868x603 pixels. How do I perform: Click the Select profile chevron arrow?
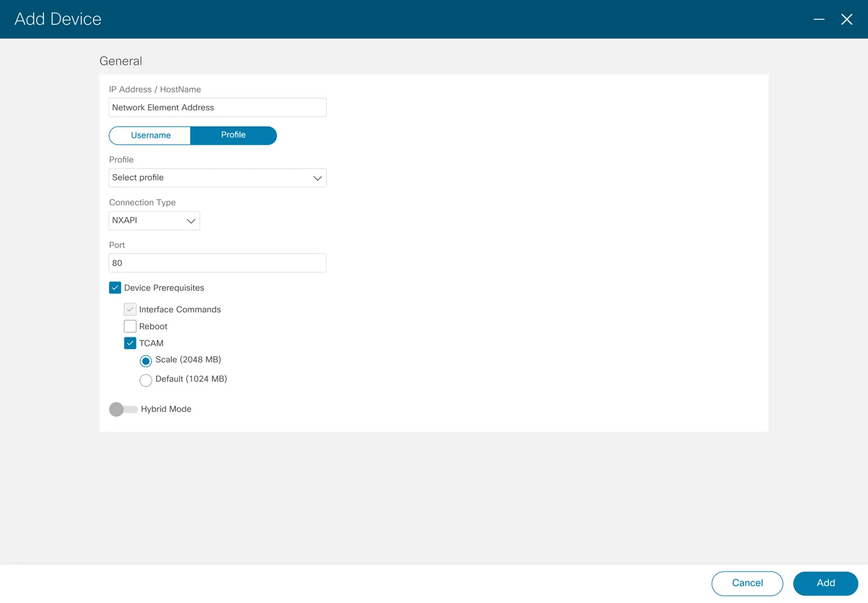pos(317,178)
